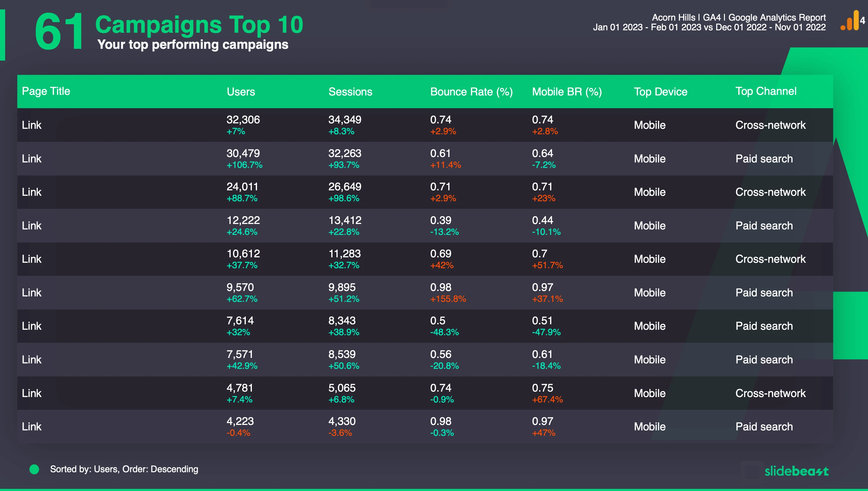This screenshot has width=868, height=491.
Task: Click the +67.4% mobile BR change
Action: click(x=548, y=399)
